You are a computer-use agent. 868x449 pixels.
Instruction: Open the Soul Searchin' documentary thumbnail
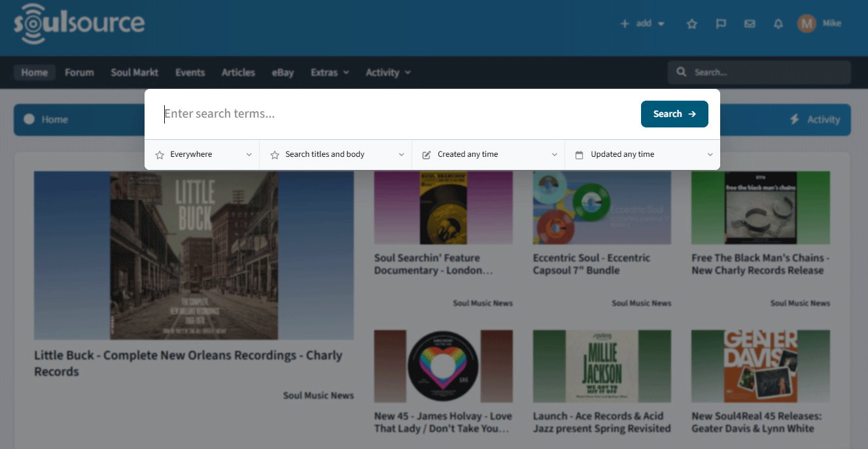[x=443, y=208]
